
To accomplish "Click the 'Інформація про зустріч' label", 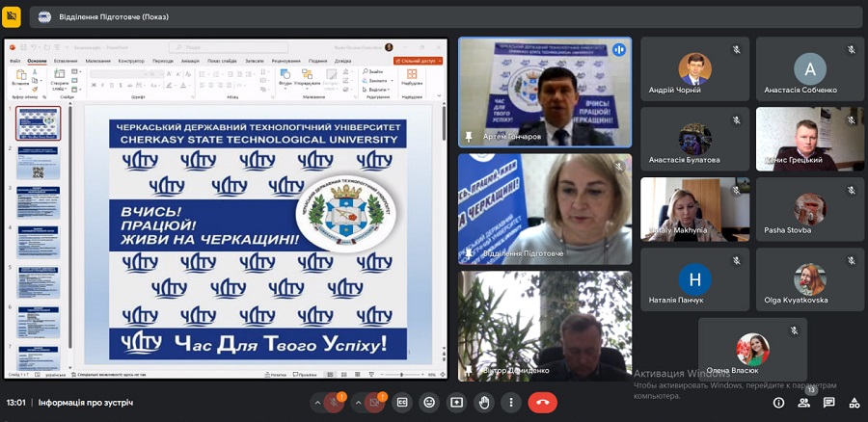I will point(86,403).
